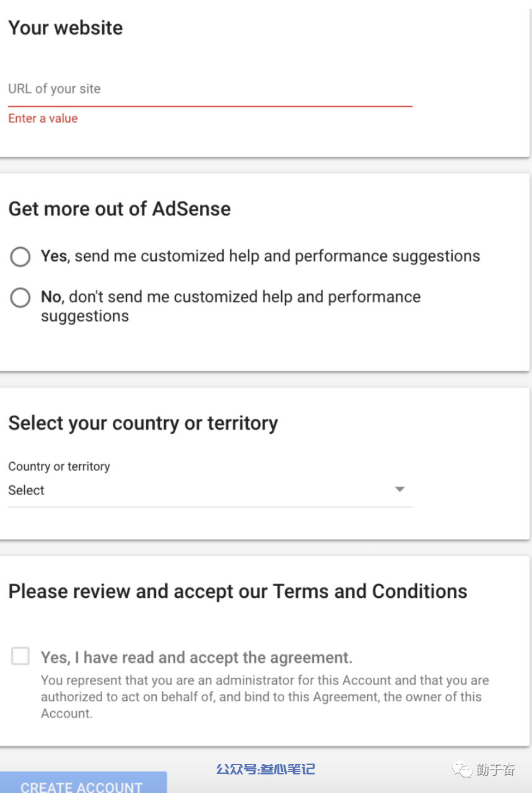Image resolution: width=532 pixels, height=793 pixels.
Task: Click the Your website heading
Action: (66, 28)
